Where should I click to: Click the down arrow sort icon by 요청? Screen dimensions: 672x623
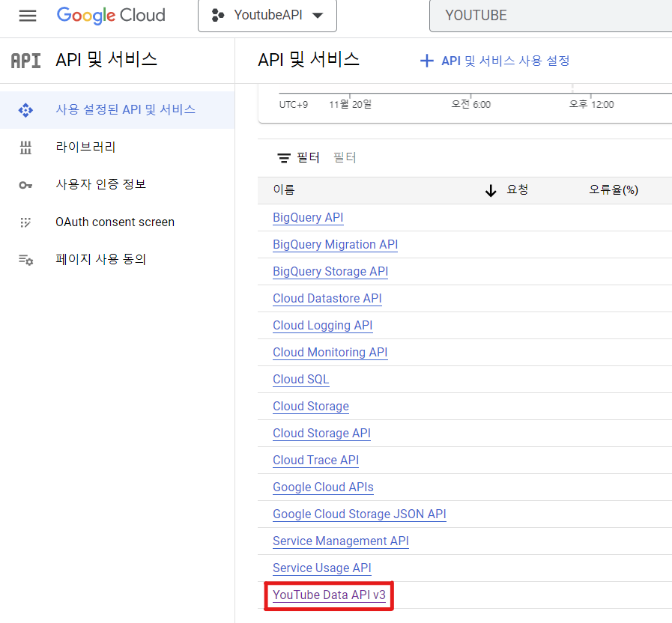pos(491,190)
